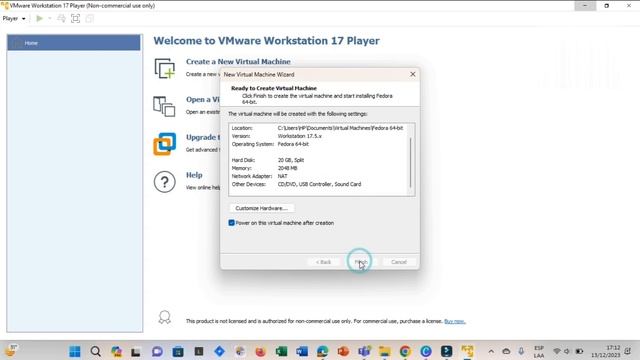Click the VMware Player taskbar icon
The width and height of the screenshot is (640, 360).
(467, 351)
